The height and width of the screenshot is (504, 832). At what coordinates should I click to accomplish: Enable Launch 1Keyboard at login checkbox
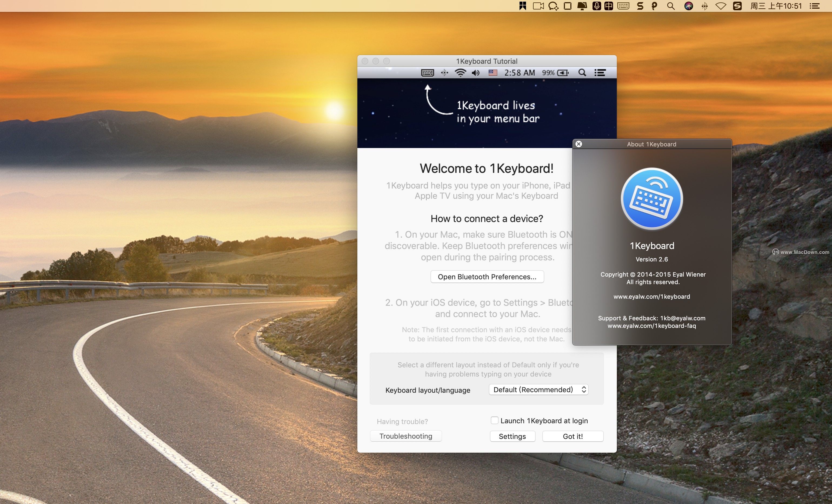[494, 420]
